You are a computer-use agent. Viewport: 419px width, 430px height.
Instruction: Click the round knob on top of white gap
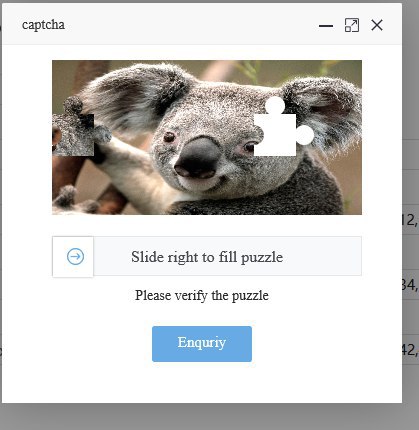(275, 105)
